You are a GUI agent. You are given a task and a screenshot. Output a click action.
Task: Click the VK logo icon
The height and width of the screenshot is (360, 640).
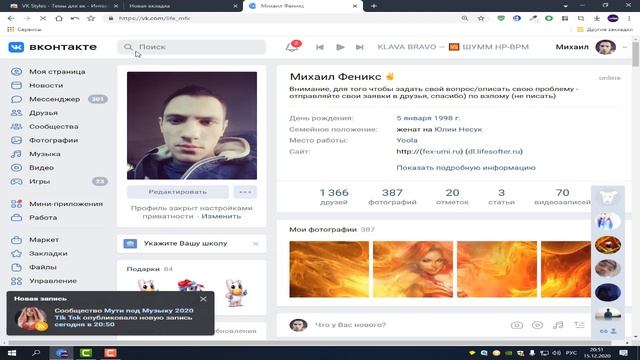pos(16,47)
